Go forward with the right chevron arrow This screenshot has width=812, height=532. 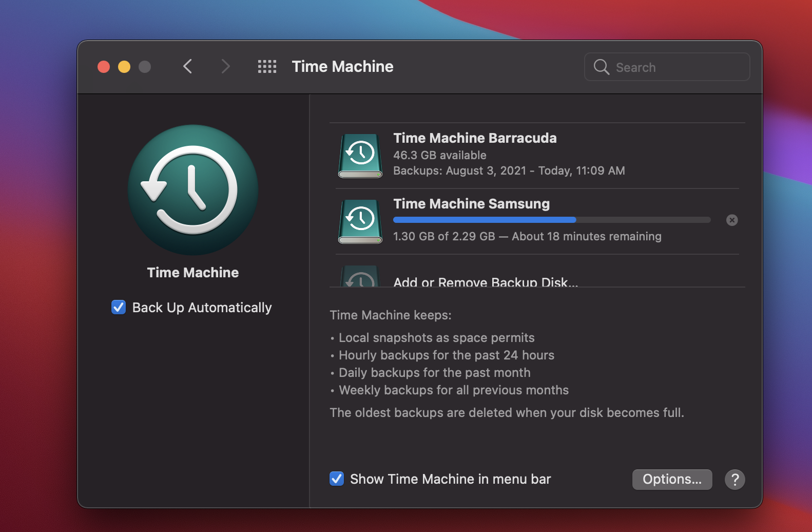click(x=225, y=67)
